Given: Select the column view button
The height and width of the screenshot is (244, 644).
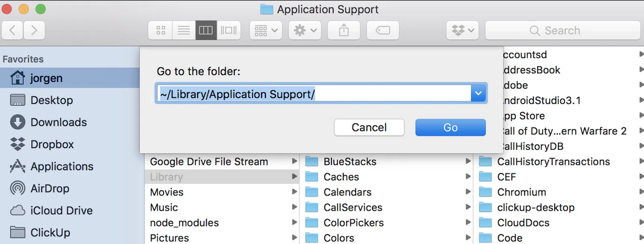Looking at the screenshot, I should [x=206, y=30].
